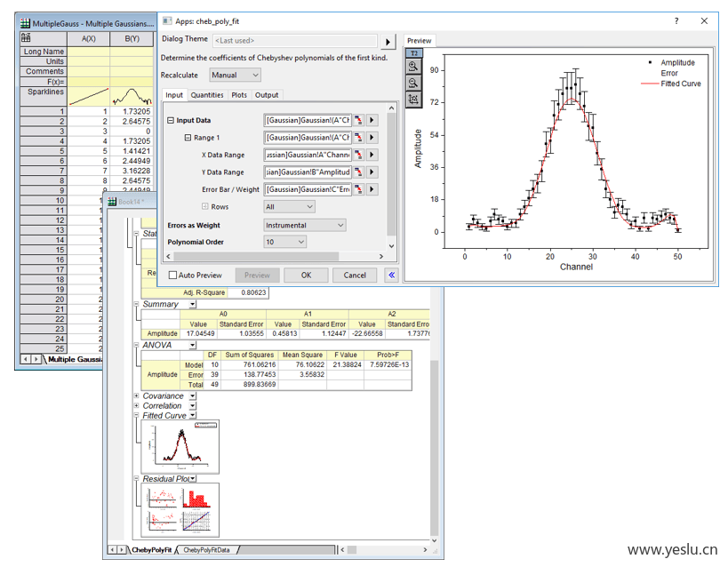The height and width of the screenshot is (567, 728).
Task: Open flyout arrow beside Input Data field
Action: [x=372, y=120]
